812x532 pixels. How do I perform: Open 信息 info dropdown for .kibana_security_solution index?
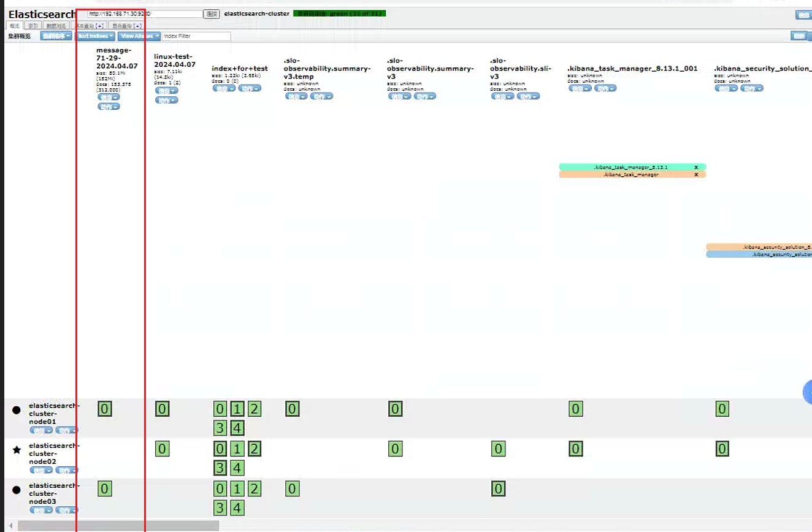(x=726, y=88)
